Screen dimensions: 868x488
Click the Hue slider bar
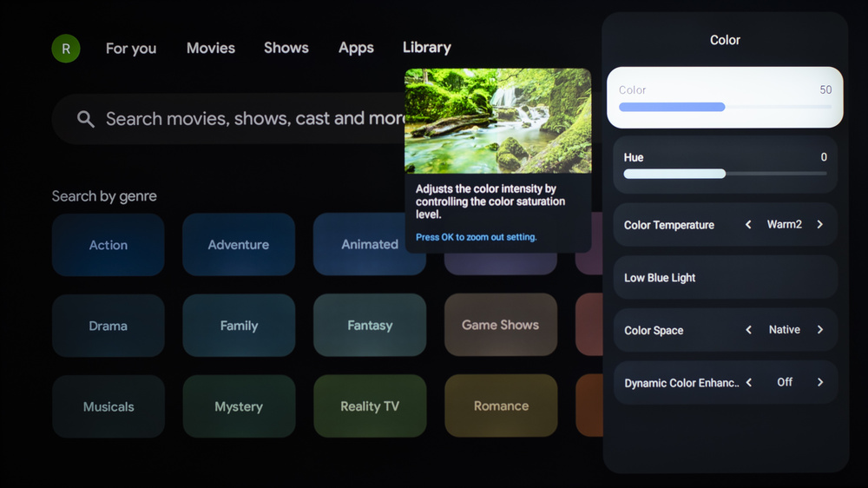[725, 174]
